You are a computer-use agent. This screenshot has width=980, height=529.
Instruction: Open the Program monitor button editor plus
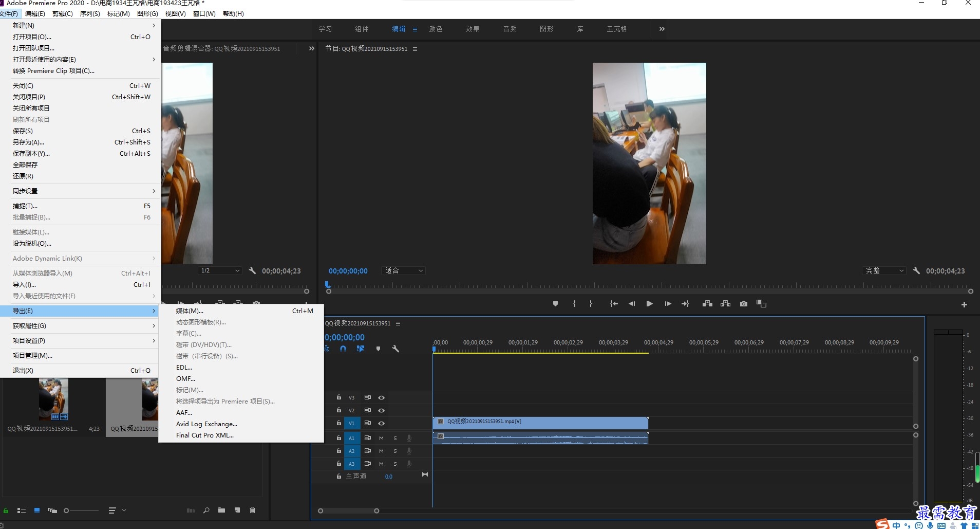[x=964, y=305]
